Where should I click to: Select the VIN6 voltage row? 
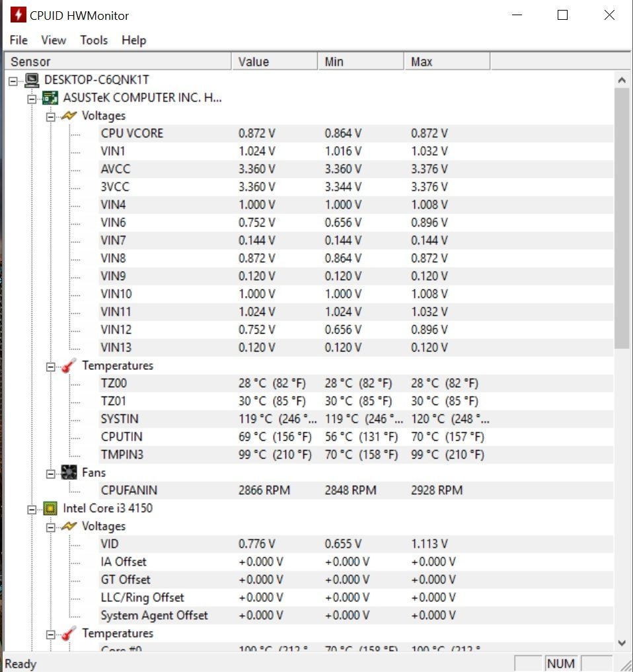(355, 223)
